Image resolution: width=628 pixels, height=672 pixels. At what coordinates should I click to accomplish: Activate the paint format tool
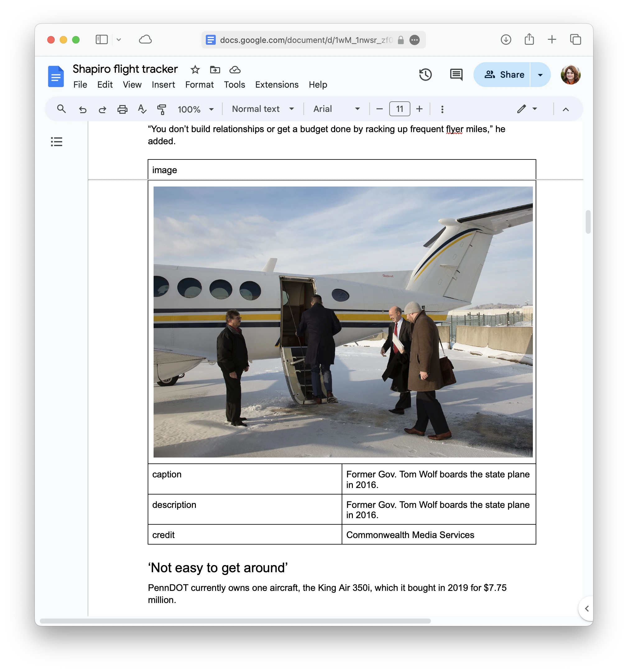162,109
